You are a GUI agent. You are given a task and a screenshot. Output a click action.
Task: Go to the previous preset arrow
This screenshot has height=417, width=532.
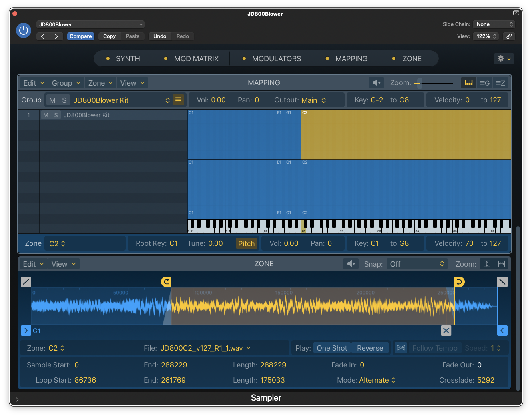point(43,36)
